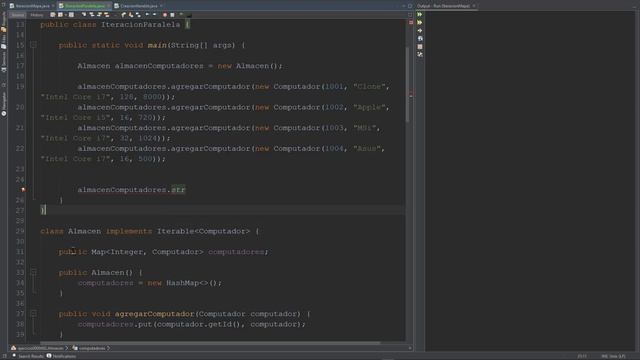Image resolution: width=640 pixels, height=360 pixels.
Task: Click the 'Iterable<Computador>' text
Action: click(x=203, y=231)
